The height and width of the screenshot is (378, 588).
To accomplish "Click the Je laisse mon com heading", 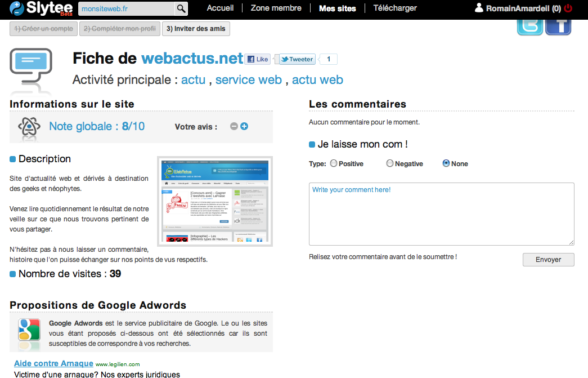I will (x=362, y=144).
